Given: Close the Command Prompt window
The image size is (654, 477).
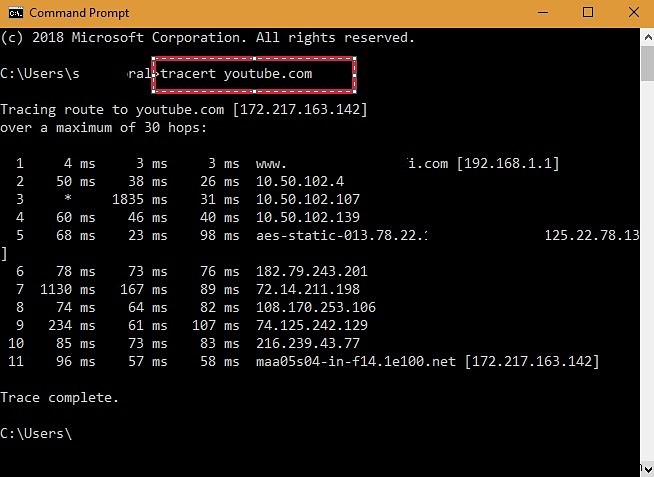Looking at the screenshot, I should click(x=631, y=13).
